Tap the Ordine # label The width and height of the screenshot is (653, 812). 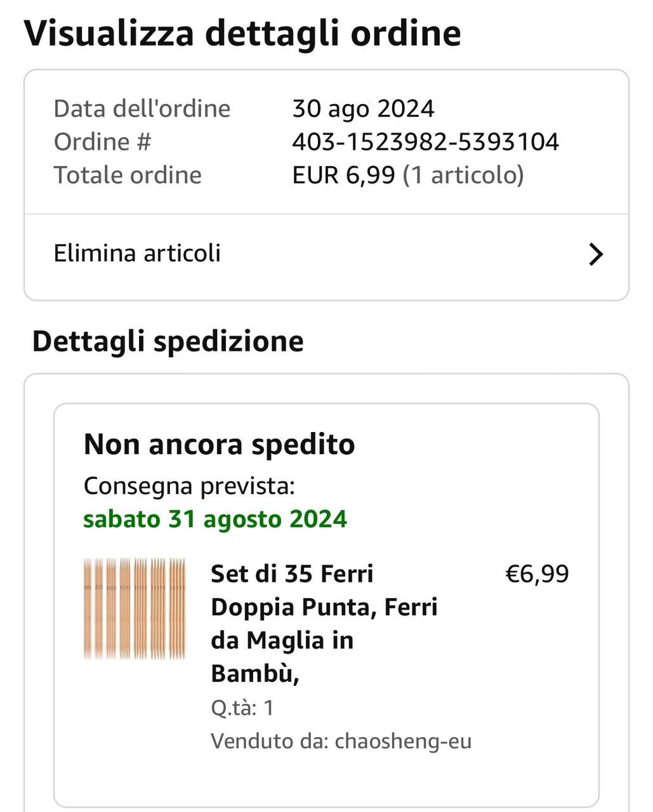(102, 142)
